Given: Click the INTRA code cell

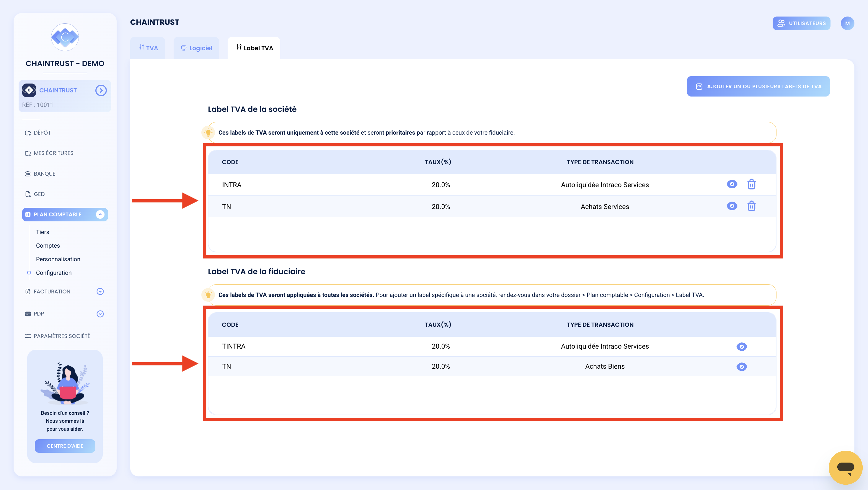Looking at the screenshot, I should (x=232, y=185).
